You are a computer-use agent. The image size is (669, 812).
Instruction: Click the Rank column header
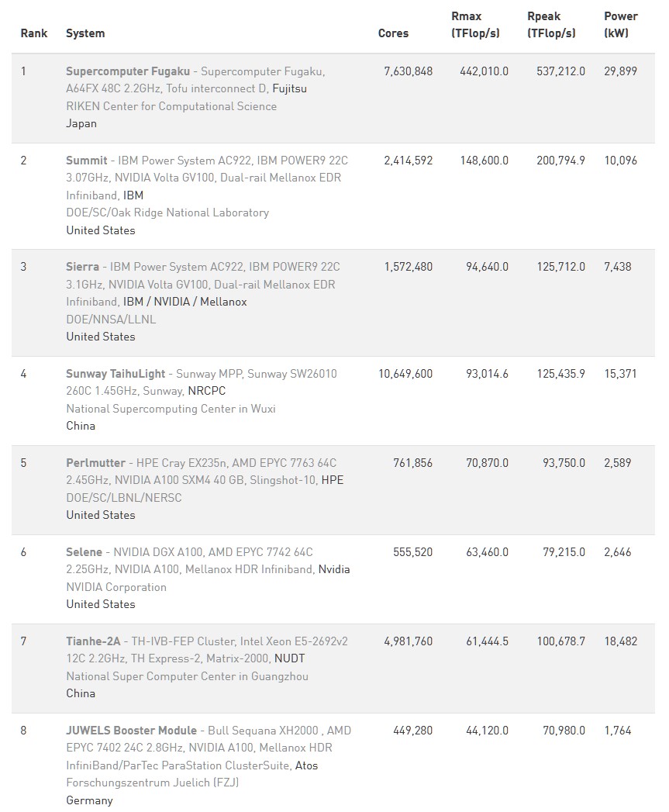(34, 33)
